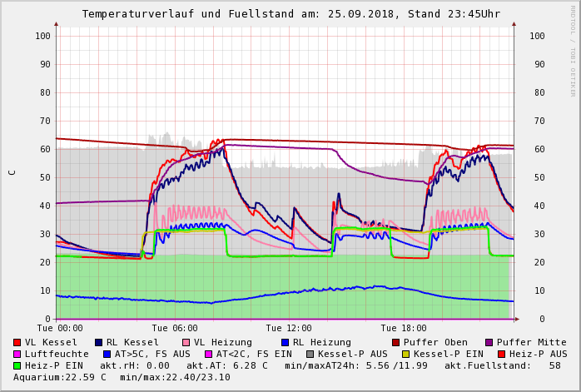Click the Tue 06:00 time axis label
581x392 pixels.
[x=175, y=328]
